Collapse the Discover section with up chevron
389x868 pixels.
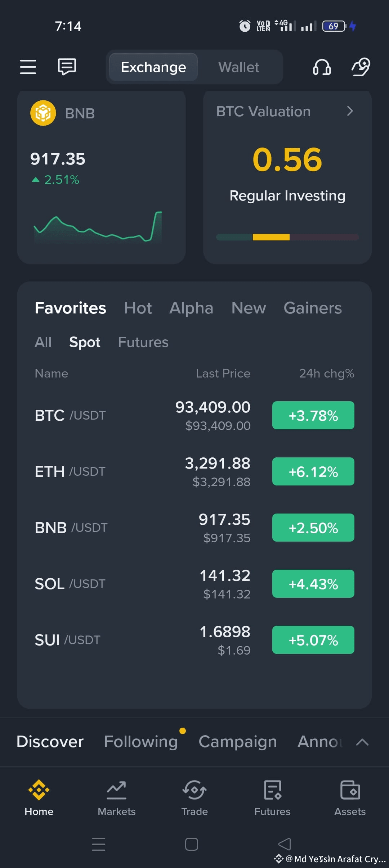pyautogui.click(x=362, y=742)
